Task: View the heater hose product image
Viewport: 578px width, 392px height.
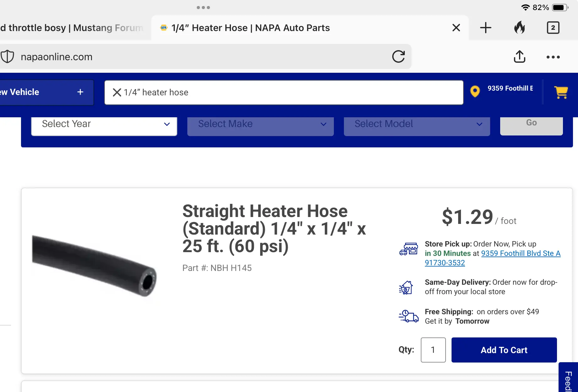Action: [94, 266]
